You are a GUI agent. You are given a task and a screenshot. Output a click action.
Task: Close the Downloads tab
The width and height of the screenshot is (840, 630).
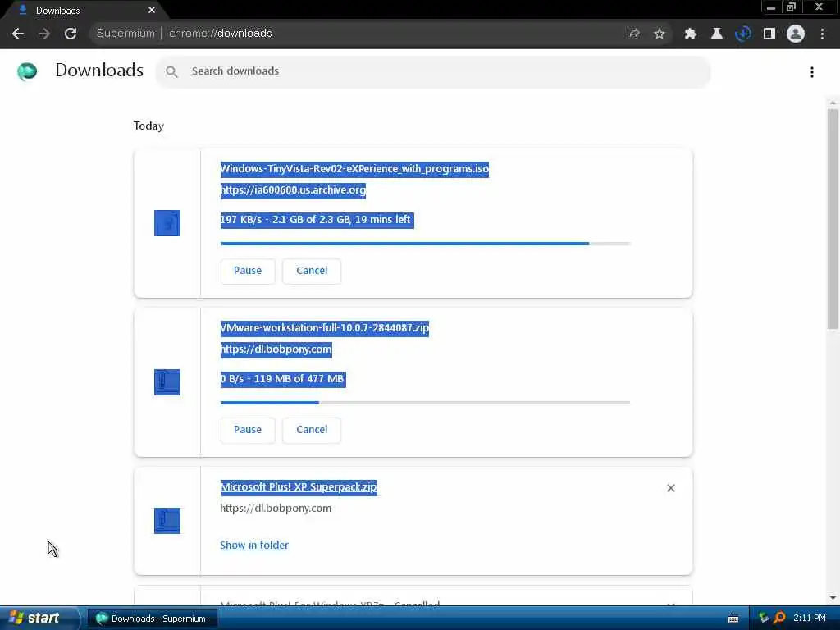tap(152, 10)
